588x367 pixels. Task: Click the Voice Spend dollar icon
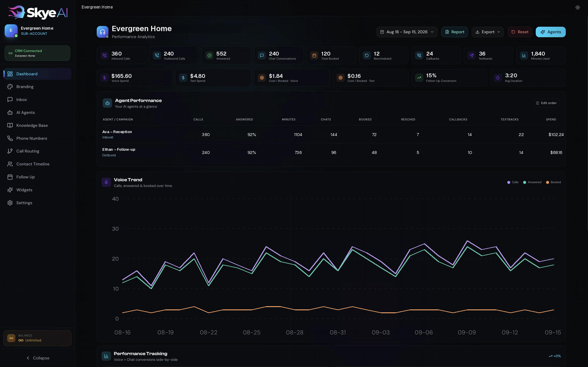(104, 78)
